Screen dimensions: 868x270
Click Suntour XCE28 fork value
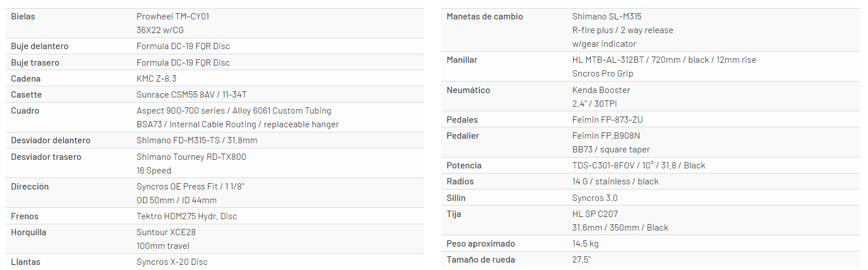click(x=166, y=232)
